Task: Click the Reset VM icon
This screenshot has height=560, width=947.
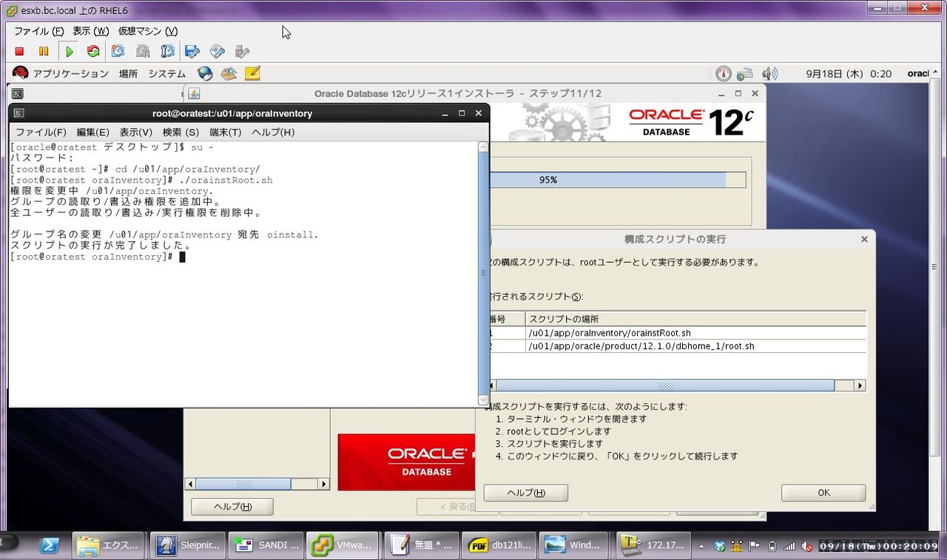Action: (93, 51)
